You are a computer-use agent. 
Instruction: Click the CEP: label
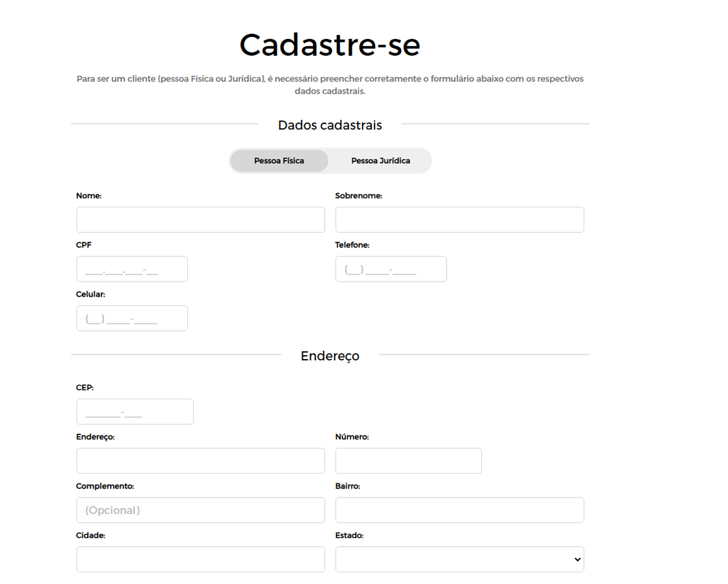[x=84, y=388]
